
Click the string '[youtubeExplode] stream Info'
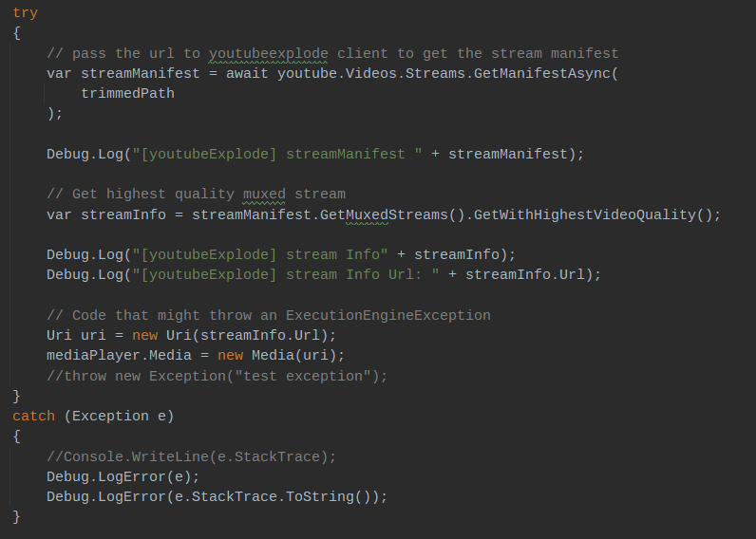[260, 255]
